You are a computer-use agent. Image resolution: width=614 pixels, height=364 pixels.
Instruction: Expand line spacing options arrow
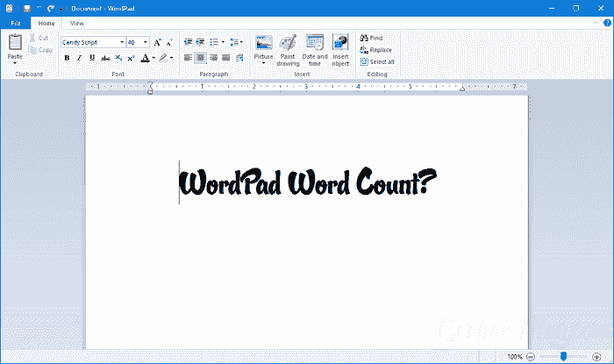click(241, 42)
